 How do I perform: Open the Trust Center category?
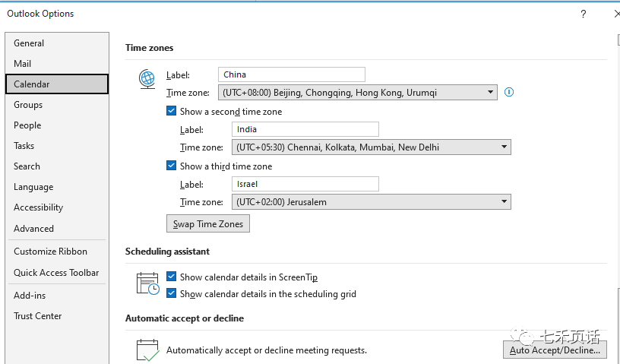[x=57, y=316]
